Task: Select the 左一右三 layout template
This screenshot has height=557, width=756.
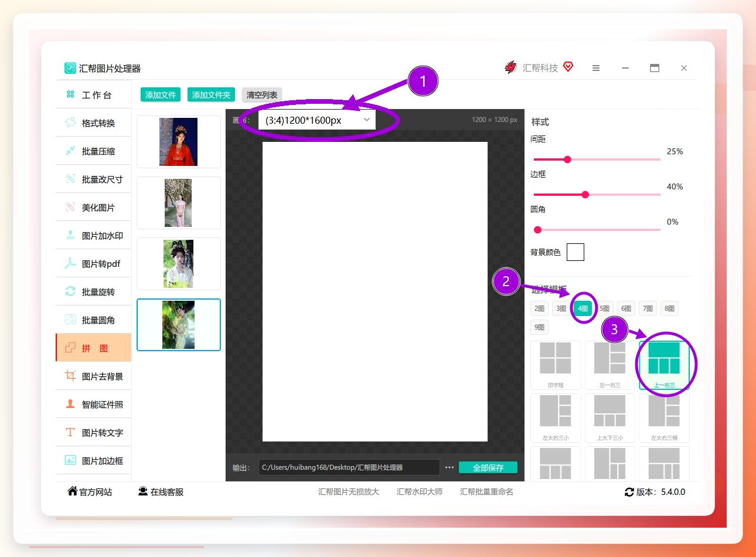Action: (x=610, y=365)
